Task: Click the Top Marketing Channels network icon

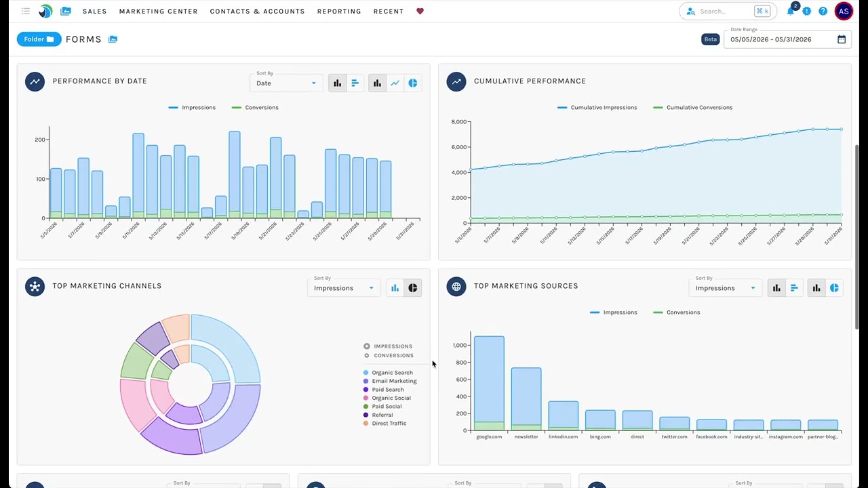Action: click(35, 286)
